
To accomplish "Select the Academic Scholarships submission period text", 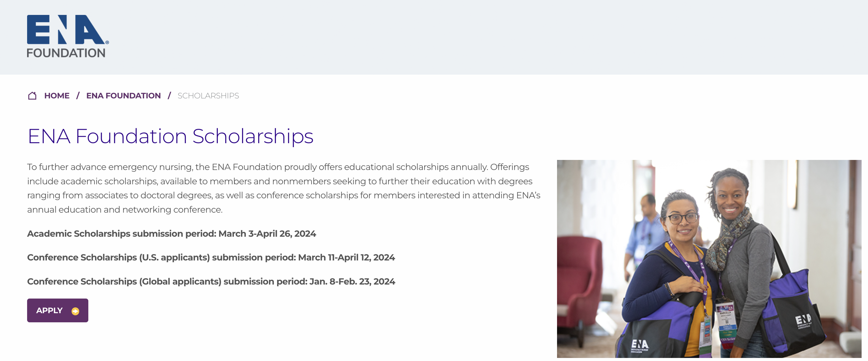I will coord(172,233).
